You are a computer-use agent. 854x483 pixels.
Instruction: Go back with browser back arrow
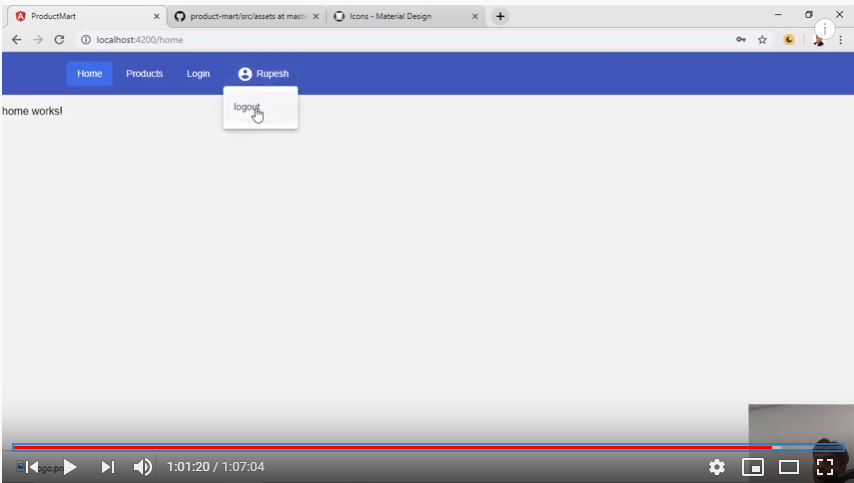coord(16,40)
